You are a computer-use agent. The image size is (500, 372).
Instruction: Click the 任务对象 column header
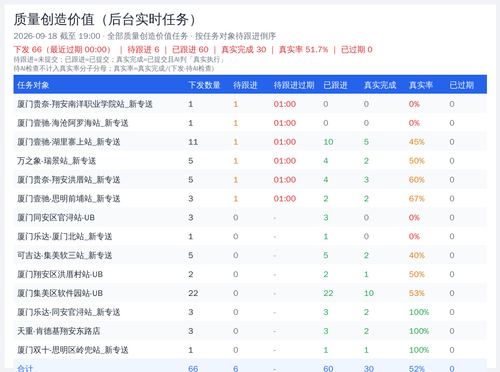tap(33, 85)
